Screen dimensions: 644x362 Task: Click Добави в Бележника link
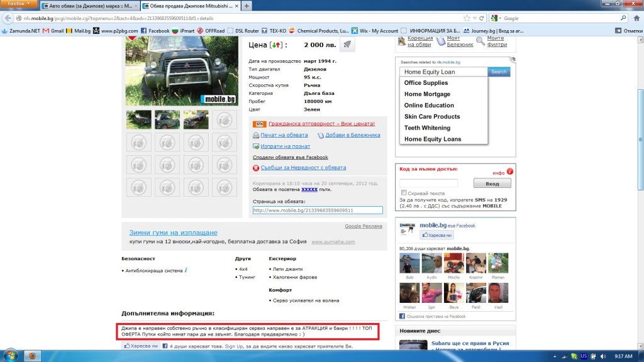click(x=352, y=135)
